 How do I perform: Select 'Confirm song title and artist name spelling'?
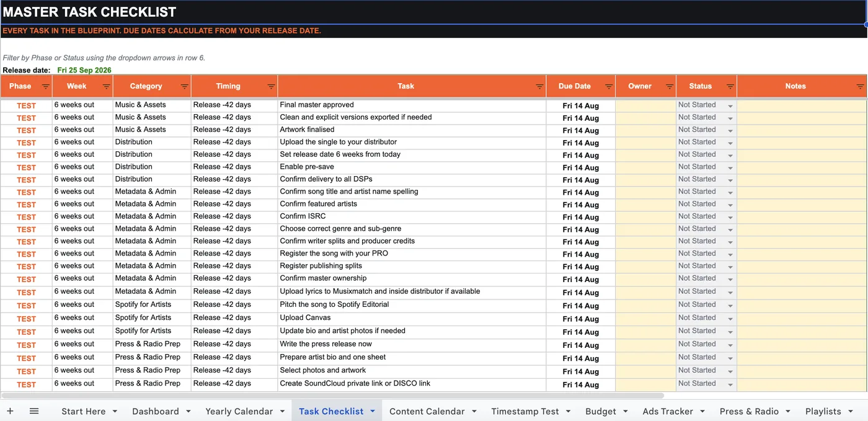click(x=412, y=192)
